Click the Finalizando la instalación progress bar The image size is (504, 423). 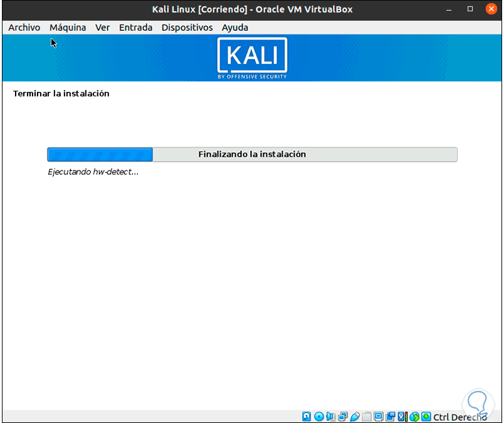[x=253, y=155]
